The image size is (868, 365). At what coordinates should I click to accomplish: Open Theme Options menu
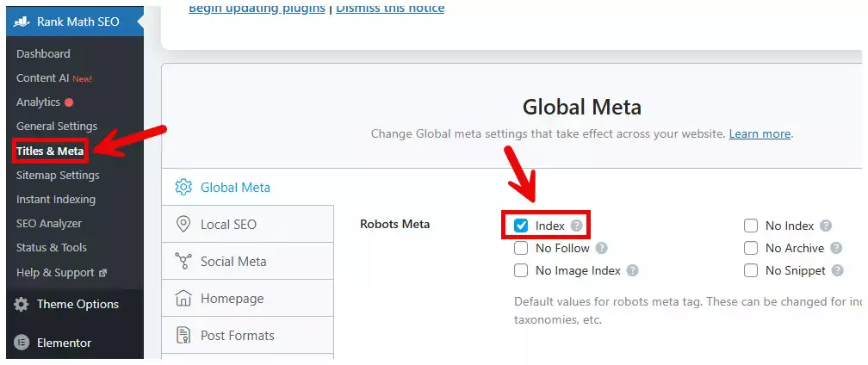(x=75, y=305)
